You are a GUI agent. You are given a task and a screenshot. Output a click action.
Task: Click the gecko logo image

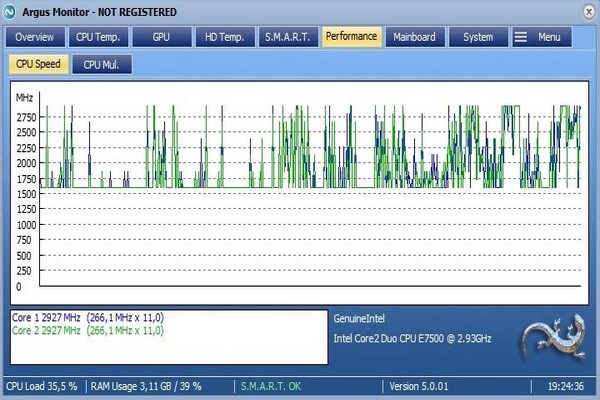click(x=551, y=340)
